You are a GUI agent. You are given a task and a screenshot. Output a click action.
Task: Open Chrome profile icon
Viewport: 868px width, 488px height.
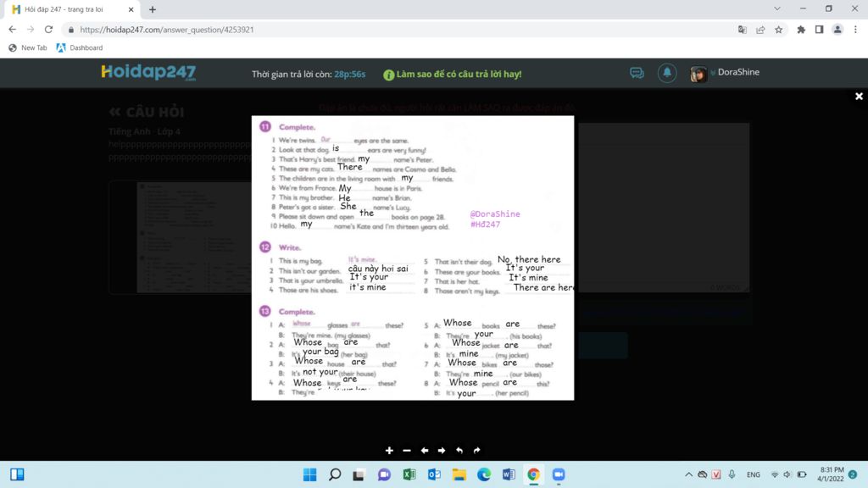837,30
